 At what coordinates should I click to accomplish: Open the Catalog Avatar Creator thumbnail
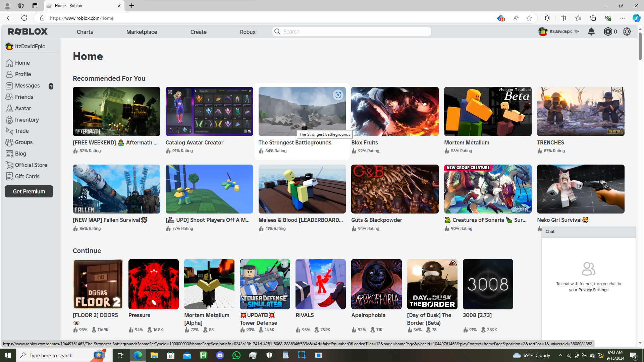[x=209, y=111]
